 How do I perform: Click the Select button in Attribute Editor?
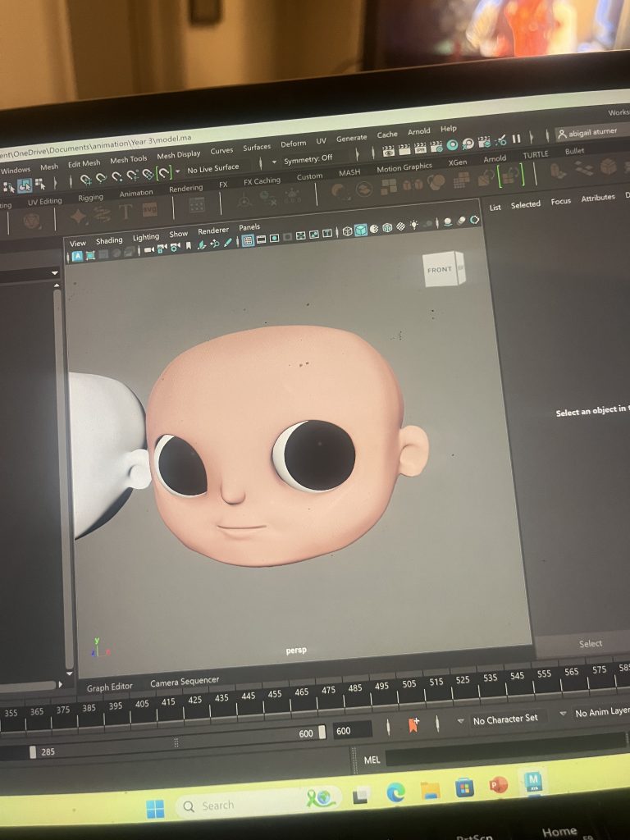(x=590, y=643)
